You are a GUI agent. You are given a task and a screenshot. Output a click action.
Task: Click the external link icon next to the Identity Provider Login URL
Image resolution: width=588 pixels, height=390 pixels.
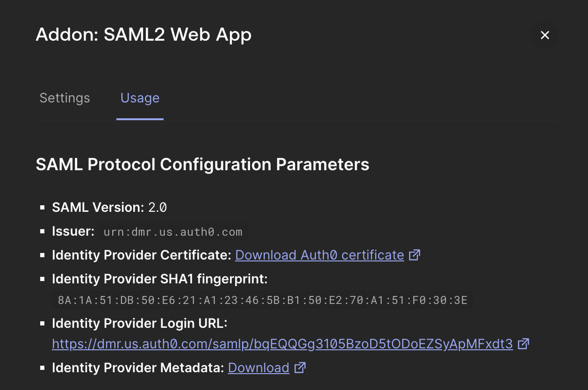pyautogui.click(x=524, y=343)
